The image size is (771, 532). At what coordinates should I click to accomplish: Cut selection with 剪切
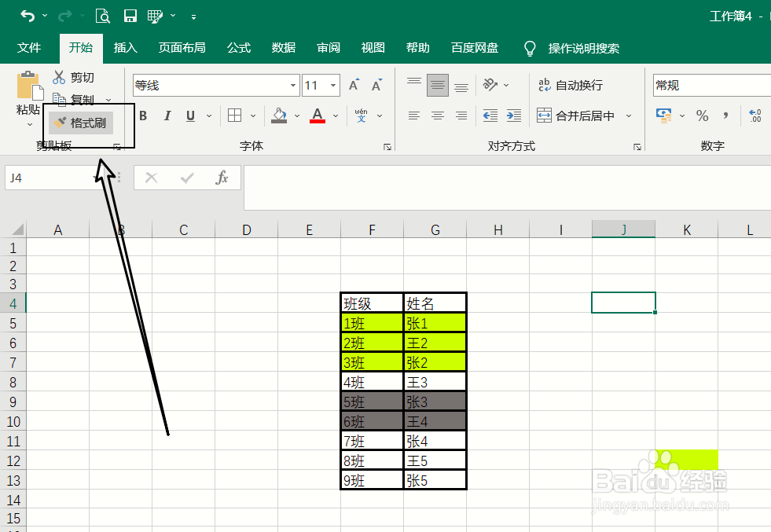pyautogui.click(x=73, y=77)
